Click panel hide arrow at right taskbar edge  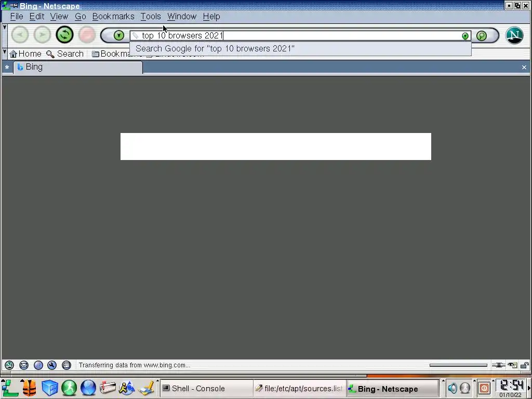tap(529, 389)
